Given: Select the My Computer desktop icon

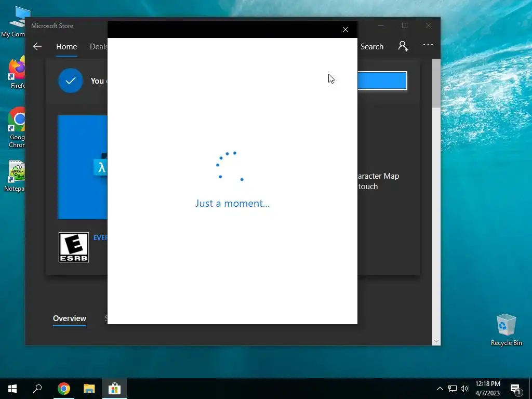Looking at the screenshot, I should [15, 22].
